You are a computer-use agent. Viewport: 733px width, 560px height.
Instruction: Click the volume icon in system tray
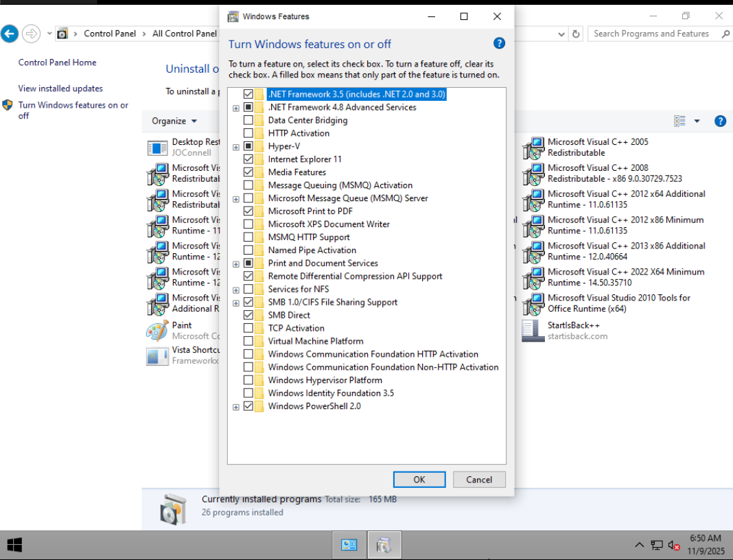tap(673, 545)
